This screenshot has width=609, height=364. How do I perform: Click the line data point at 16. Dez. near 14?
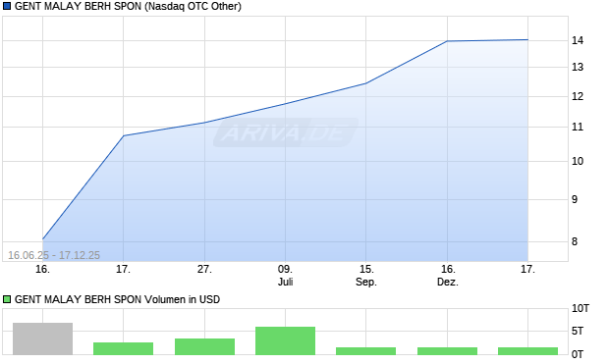coord(447,41)
